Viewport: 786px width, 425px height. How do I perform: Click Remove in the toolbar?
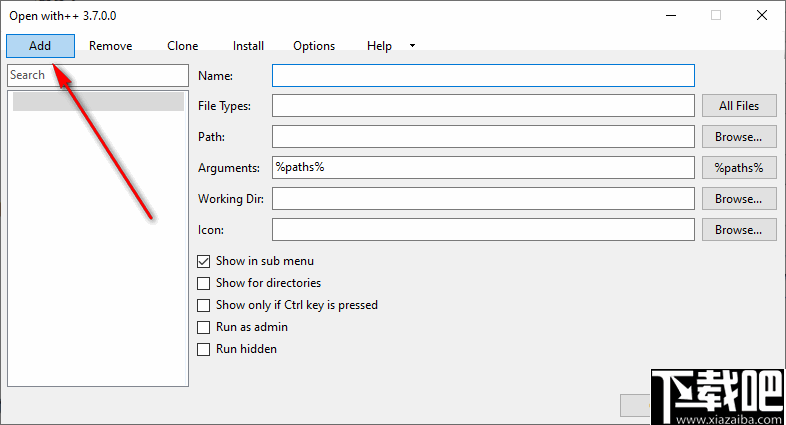coord(111,46)
